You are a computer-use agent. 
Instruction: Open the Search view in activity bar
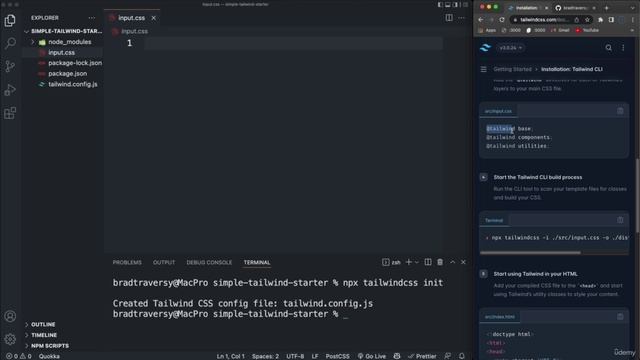click(x=10, y=43)
